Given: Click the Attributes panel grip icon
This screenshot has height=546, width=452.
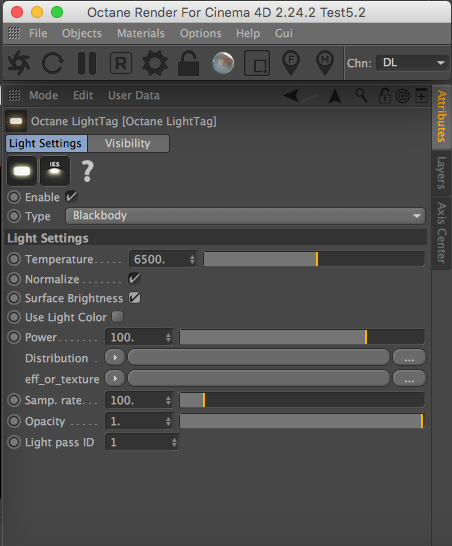Looking at the screenshot, I should [14, 95].
